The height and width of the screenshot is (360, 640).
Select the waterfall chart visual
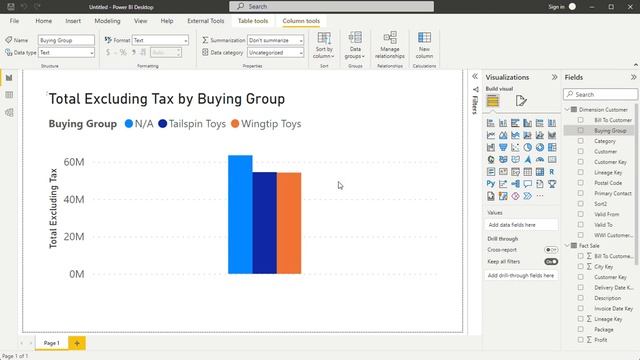tap(491, 147)
